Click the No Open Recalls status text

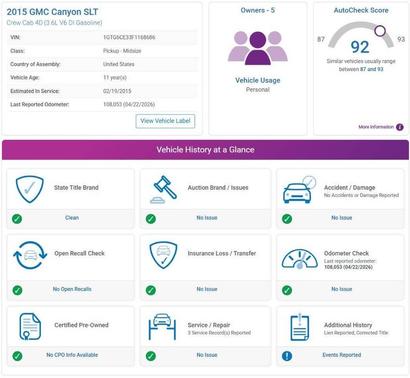click(72, 289)
